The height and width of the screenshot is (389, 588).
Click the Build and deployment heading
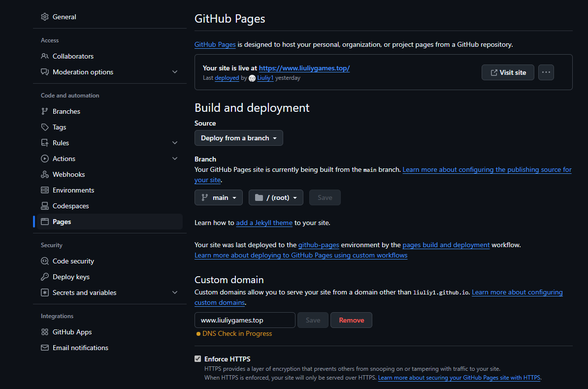click(252, 108)
